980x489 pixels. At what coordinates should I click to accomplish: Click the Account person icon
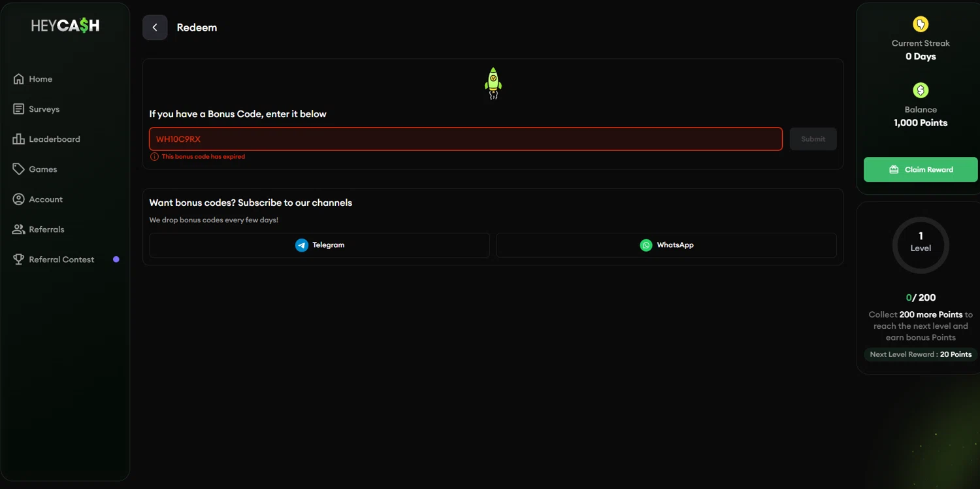[18, 199]
